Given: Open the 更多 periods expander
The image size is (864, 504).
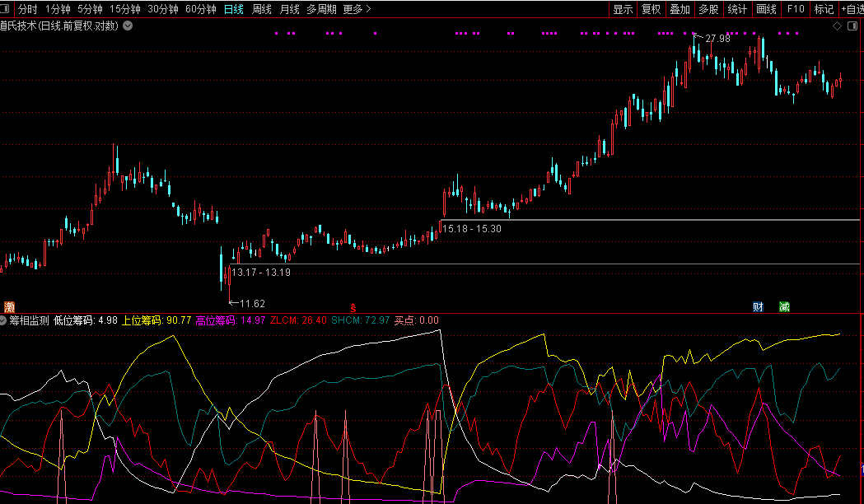Looking at the screenshot, I should (357, 9).
